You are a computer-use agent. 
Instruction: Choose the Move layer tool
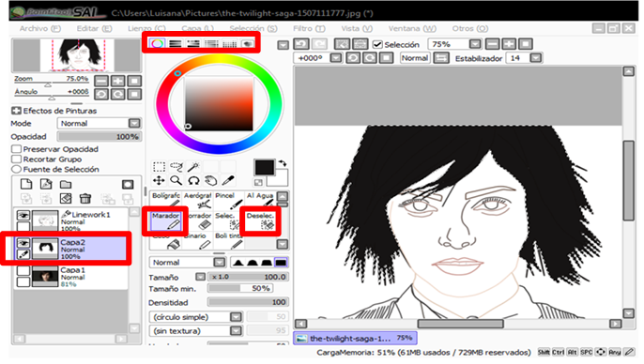(159, 180)
